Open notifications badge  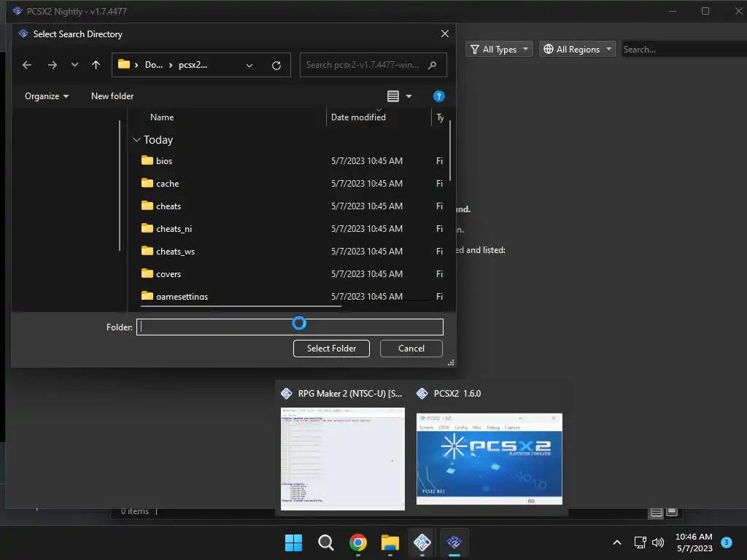coord(727,542)
